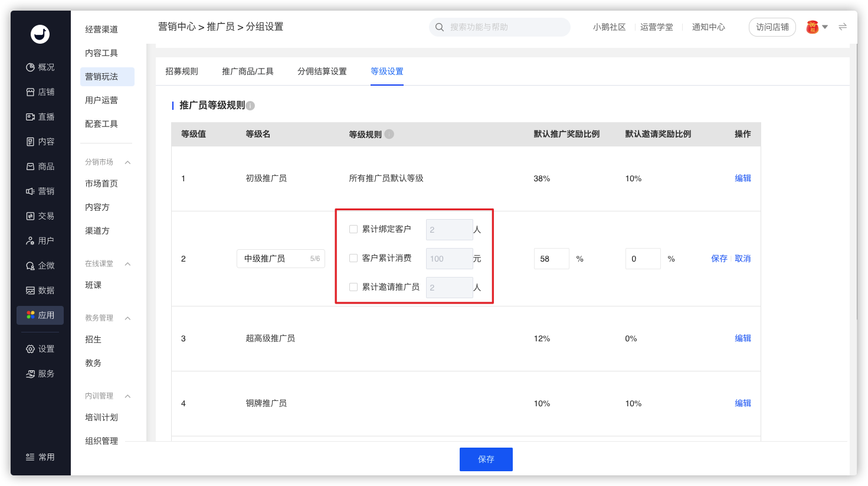
Task: Open the 数据 data section
Action: (x=40, y=291)
